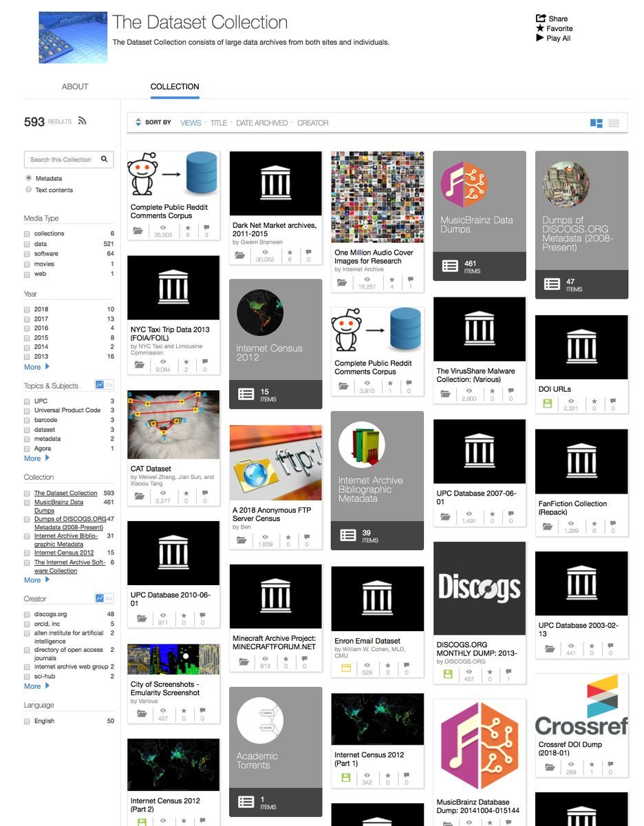Click the Favorite star icon
This screenshot has width=644, height=826.
point(540,28)
